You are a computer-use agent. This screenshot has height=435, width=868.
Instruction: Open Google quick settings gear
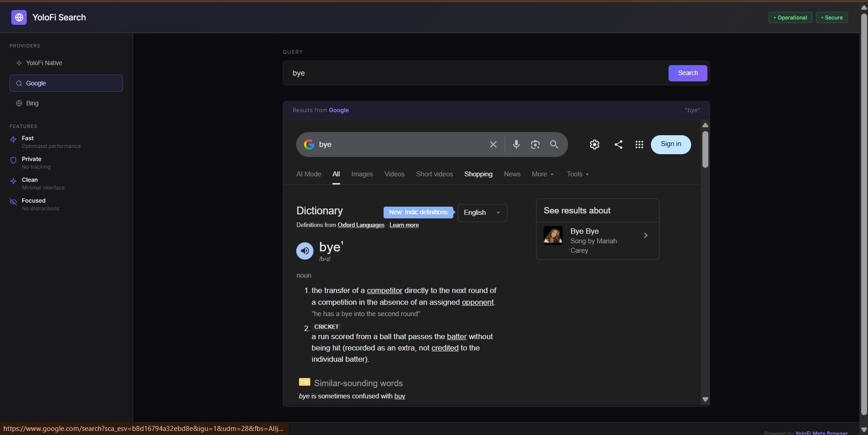594,144
